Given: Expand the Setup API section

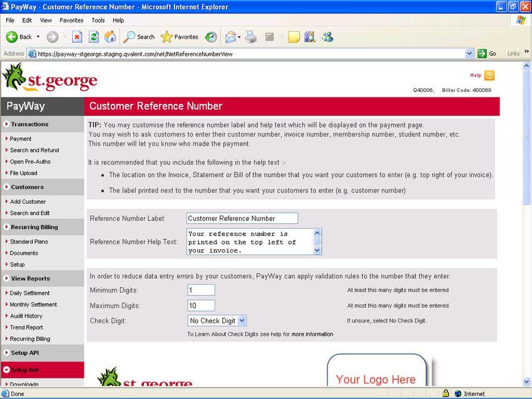Looking at the screenshot, I should (43, 353).
